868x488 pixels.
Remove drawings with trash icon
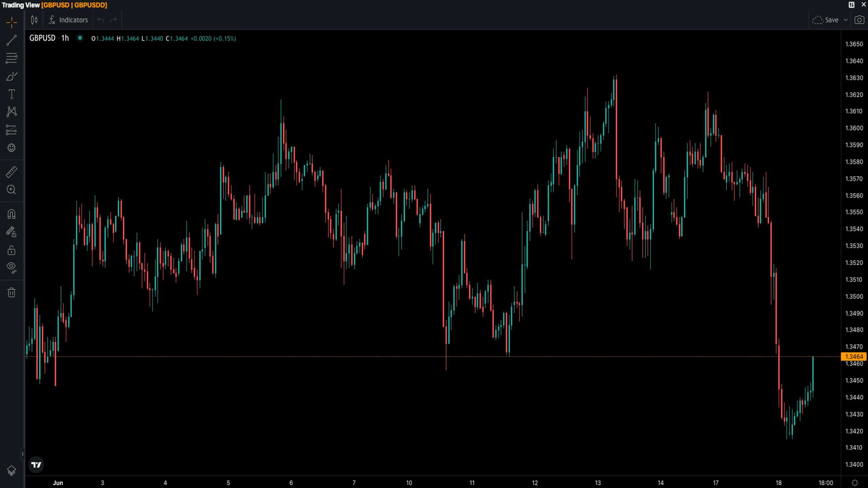pos(12,292)
